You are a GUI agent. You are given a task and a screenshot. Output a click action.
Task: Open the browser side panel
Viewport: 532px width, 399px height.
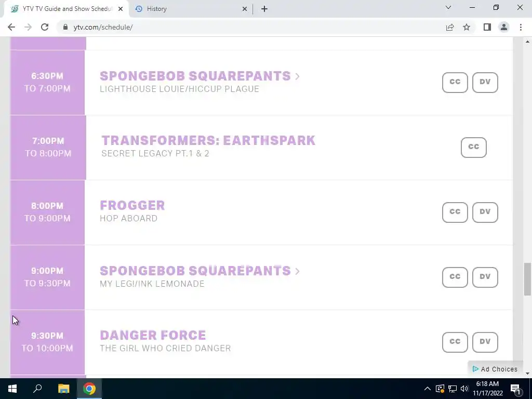(x=487, y=27)
